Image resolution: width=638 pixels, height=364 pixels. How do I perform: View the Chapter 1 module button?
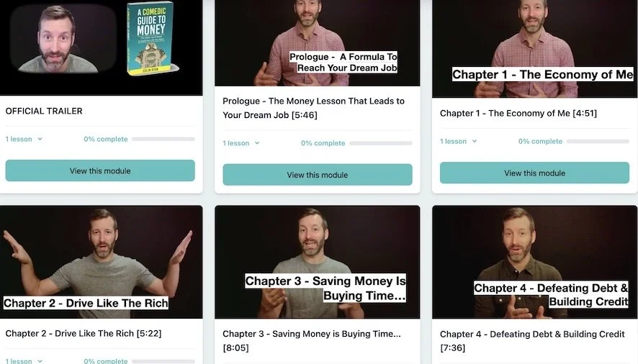pos(534,173)
